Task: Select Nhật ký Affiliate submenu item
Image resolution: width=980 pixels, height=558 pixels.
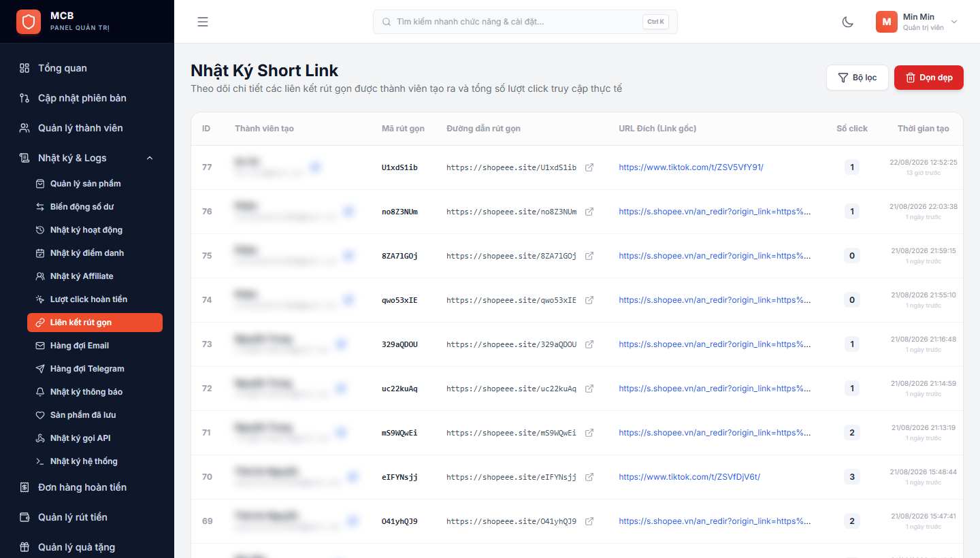Action: coord(95,276)
